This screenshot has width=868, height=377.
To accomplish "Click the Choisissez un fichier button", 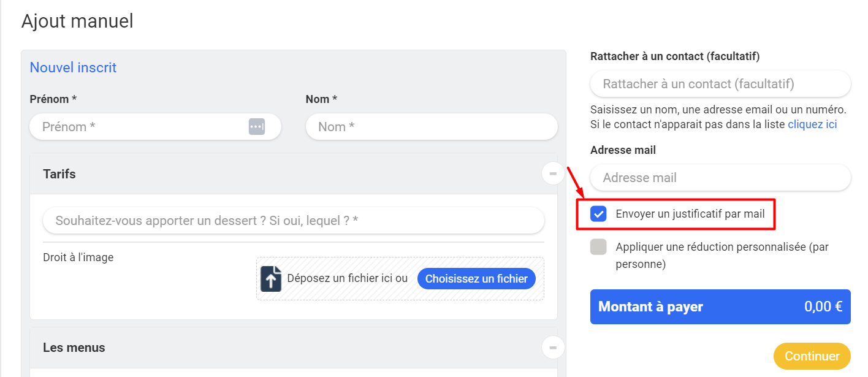I will 476,279.
